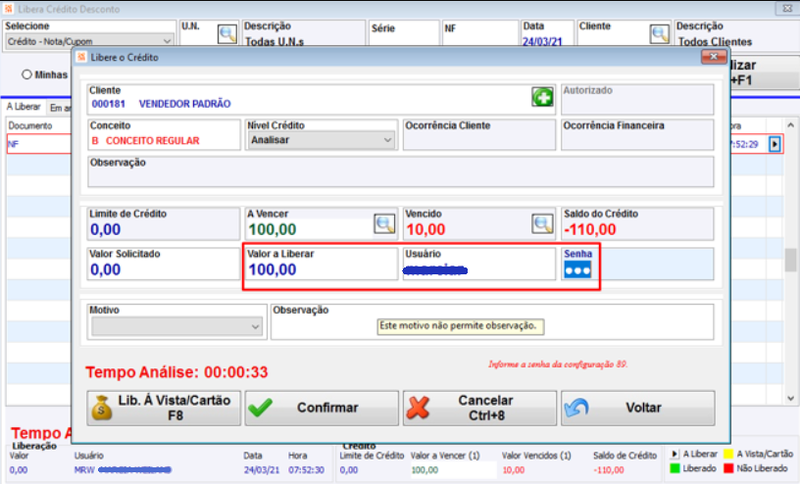Image resolution: width=800 pixels, height=484 pixels.
Task: Click the Ocorrência Cliente field
Action: 479,135
